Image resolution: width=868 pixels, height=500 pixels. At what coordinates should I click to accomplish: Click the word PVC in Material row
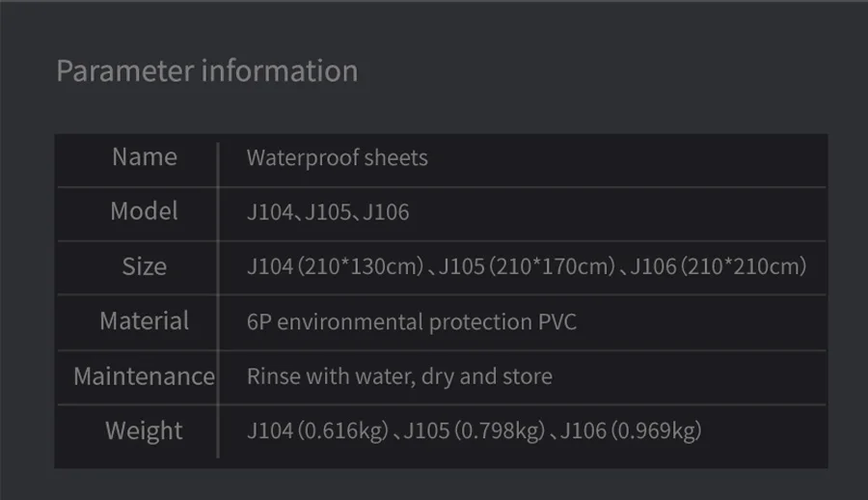[x=556, y=321]
